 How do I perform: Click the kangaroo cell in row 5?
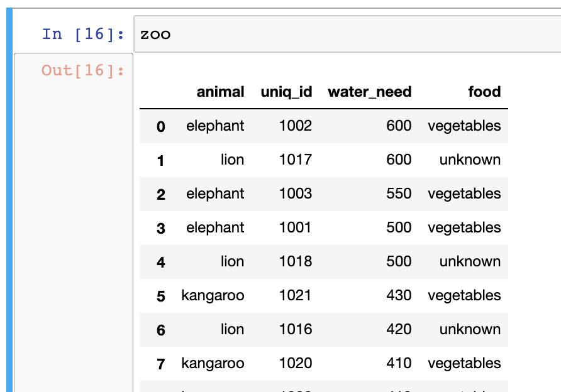coord(213,295)
